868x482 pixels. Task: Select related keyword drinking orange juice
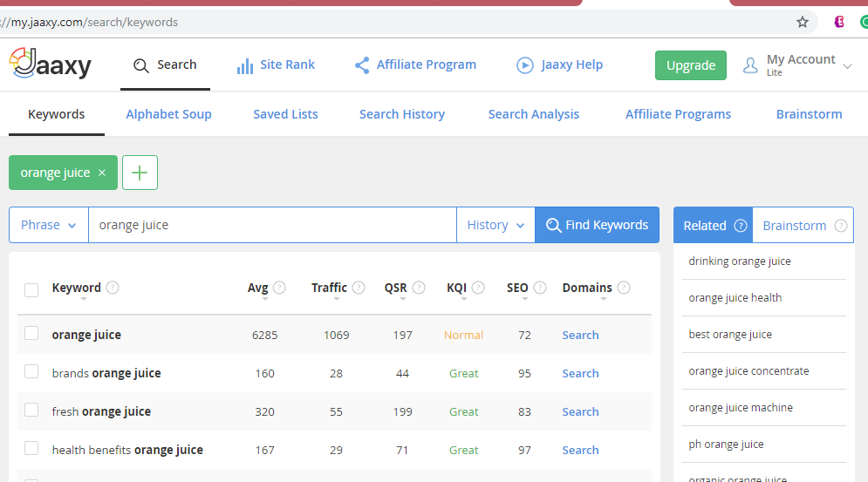coord(740,261)
